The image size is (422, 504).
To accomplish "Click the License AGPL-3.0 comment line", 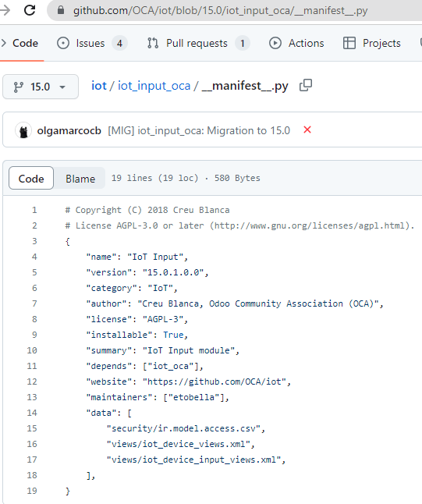I will click(239, 225).
